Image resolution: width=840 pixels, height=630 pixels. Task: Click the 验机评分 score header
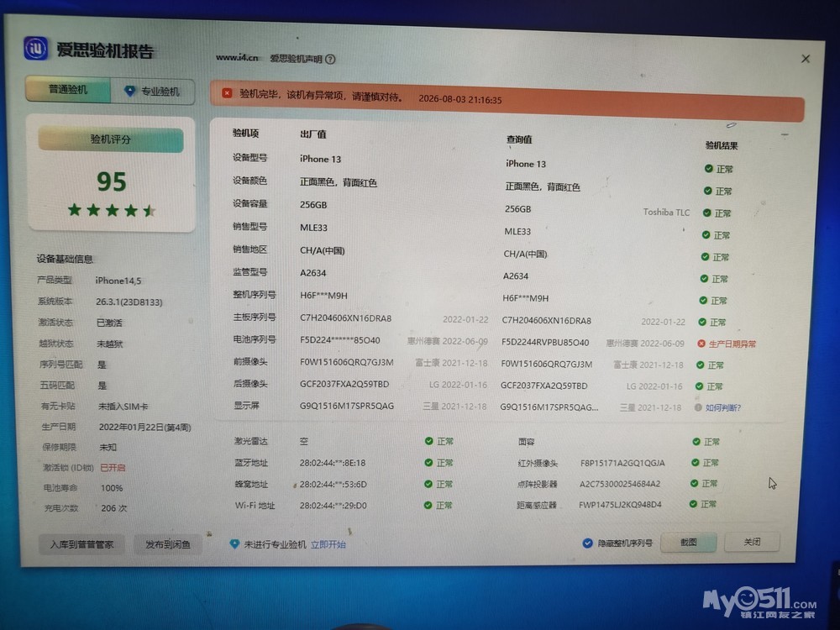coord(110,139)
